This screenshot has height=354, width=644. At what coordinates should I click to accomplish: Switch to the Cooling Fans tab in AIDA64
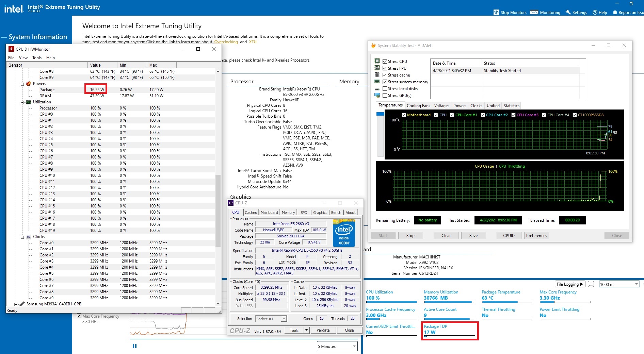[x=418, y=106]
